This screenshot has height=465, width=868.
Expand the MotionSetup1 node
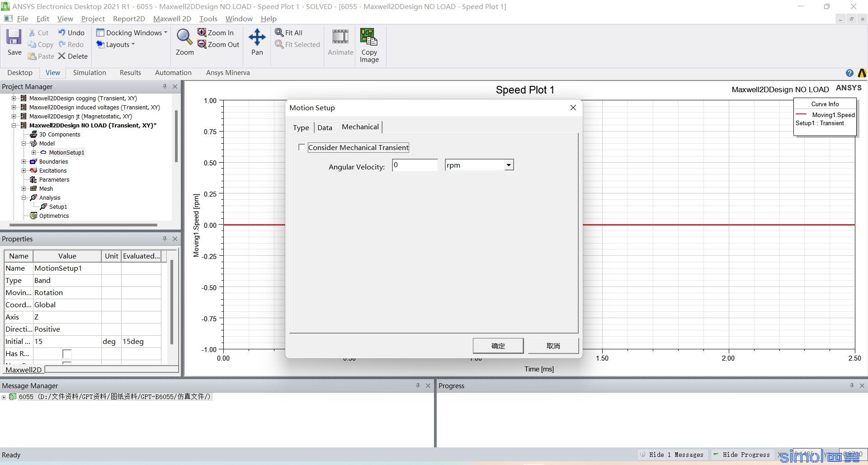click(x=34, y=152)
